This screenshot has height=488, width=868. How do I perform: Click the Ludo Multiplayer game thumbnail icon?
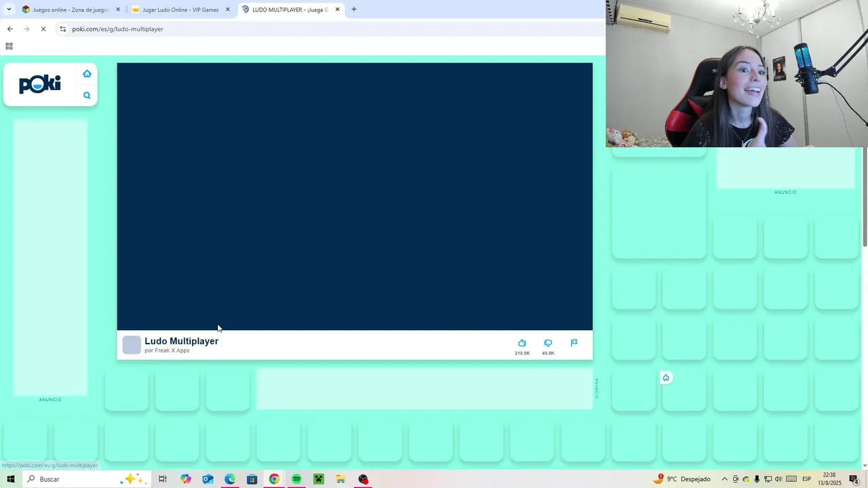tap(132, 345)
